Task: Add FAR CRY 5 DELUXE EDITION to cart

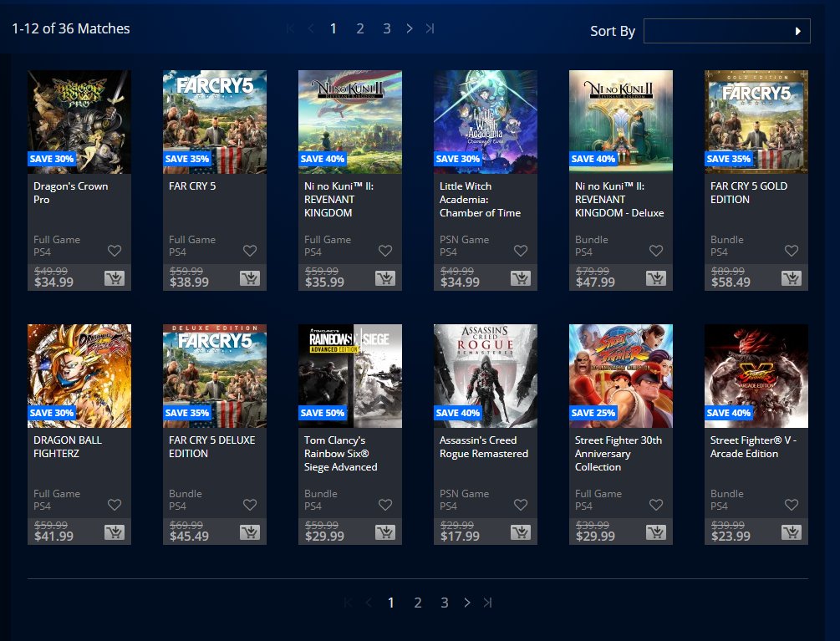Action: tap(250, 532)
